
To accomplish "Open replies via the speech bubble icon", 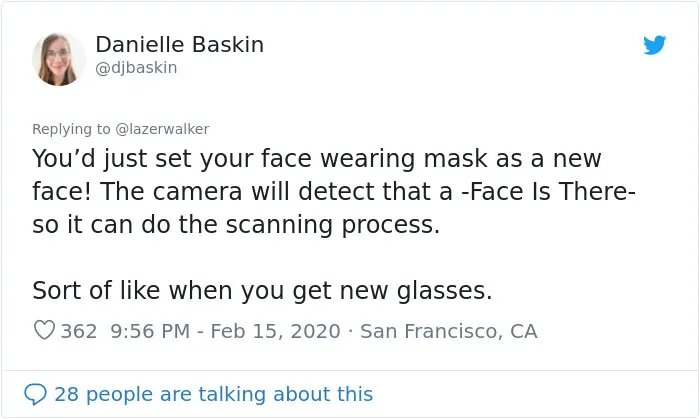I will [35, 394].
